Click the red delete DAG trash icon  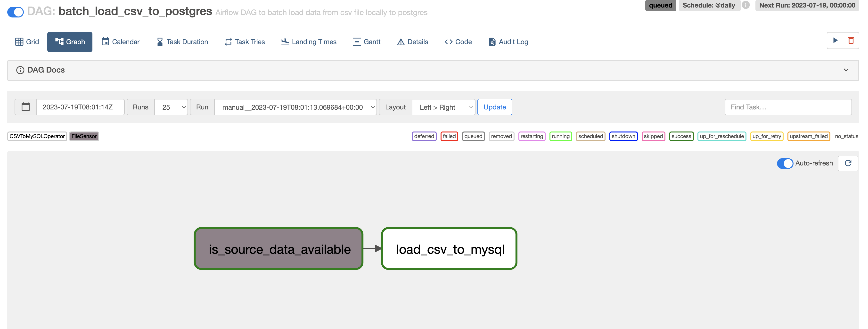click(x=851, y=41)
